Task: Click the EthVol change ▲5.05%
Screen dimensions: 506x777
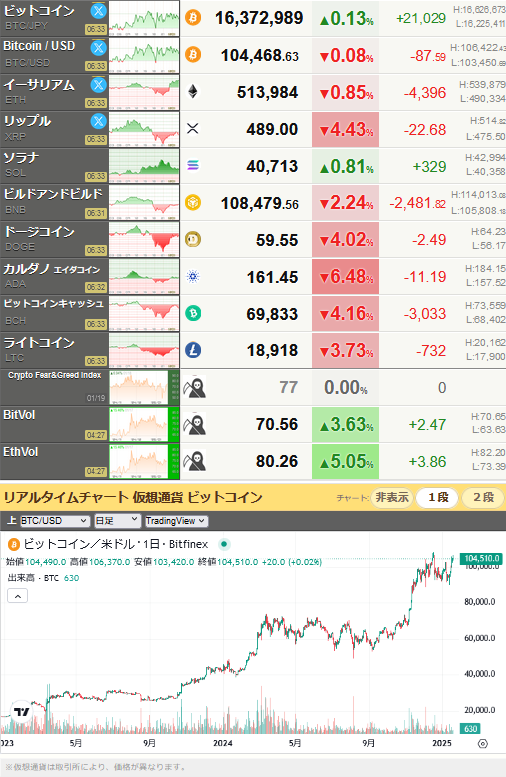Action: click(345, 461)
